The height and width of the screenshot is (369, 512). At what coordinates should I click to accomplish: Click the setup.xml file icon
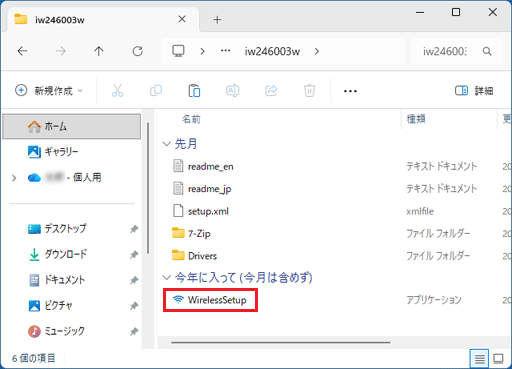tap(178, 211)
